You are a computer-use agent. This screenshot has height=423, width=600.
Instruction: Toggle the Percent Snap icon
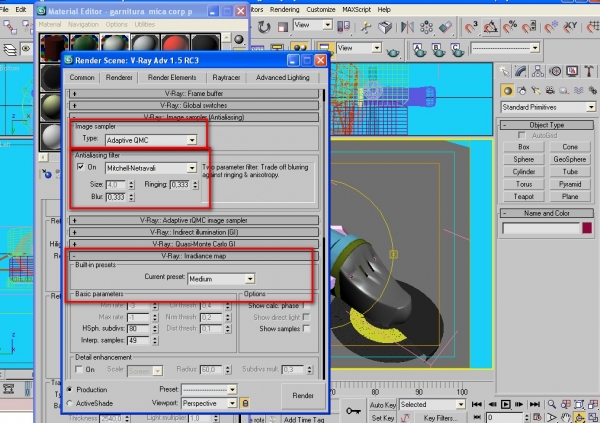[510, 27]
